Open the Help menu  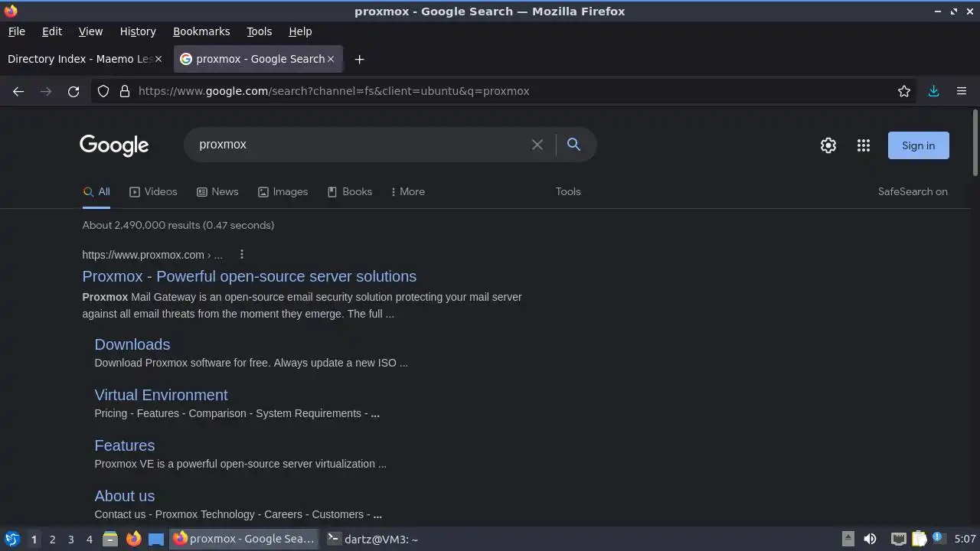(x=300, y=31)
